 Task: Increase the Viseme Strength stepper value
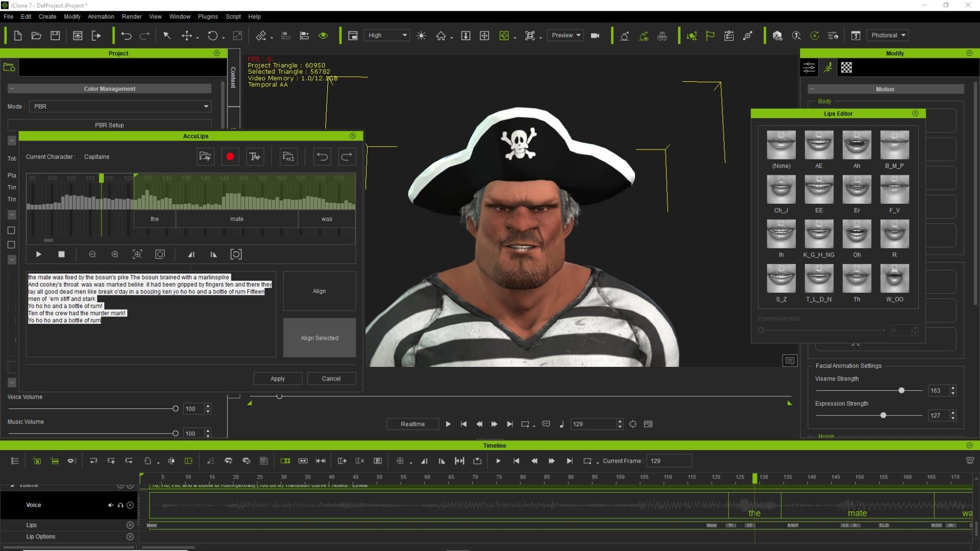tap(953, 388)
